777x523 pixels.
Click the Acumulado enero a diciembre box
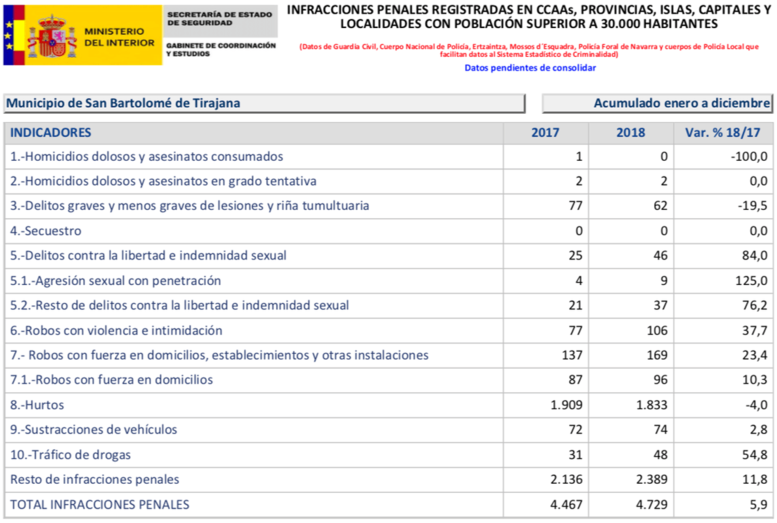coord(657,103)
